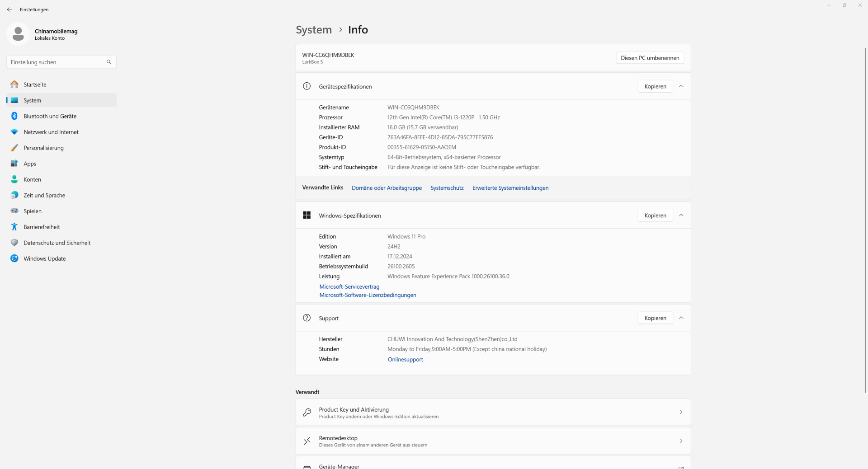Click the Produkt-ID value 00355-61629-05150-AAOEM
This screenshot has width=868, height=469.
coord(422,147)
